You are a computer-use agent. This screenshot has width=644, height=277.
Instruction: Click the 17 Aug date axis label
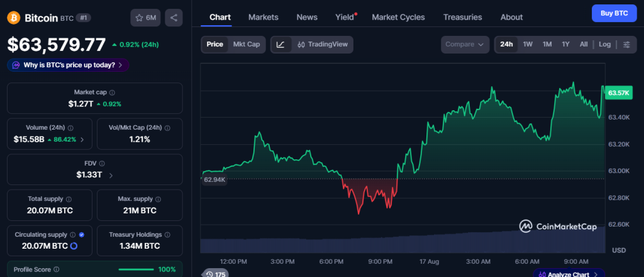[430, 261]
